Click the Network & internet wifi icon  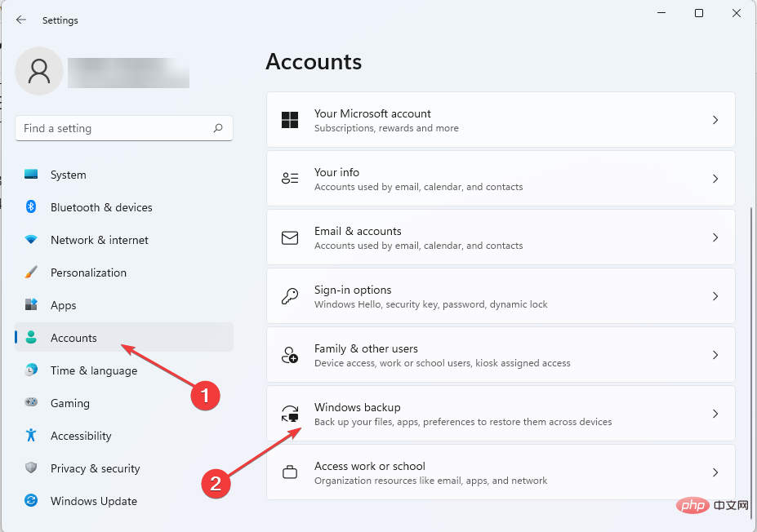click(x=31, y=240)
